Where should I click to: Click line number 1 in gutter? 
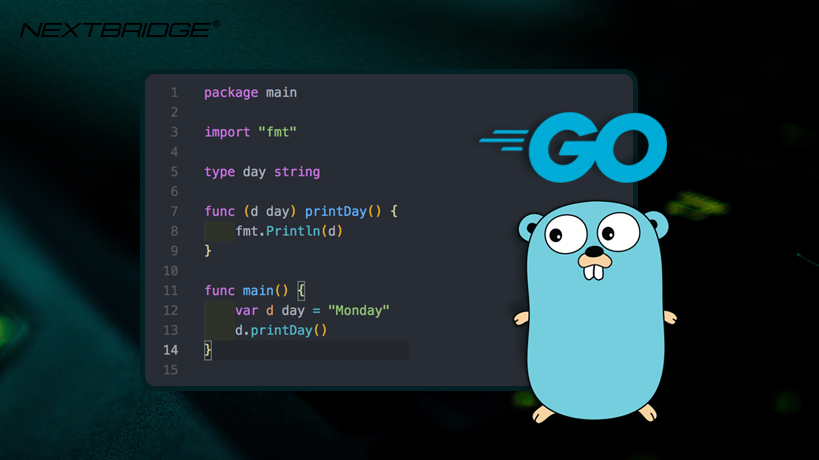point(174,93)
